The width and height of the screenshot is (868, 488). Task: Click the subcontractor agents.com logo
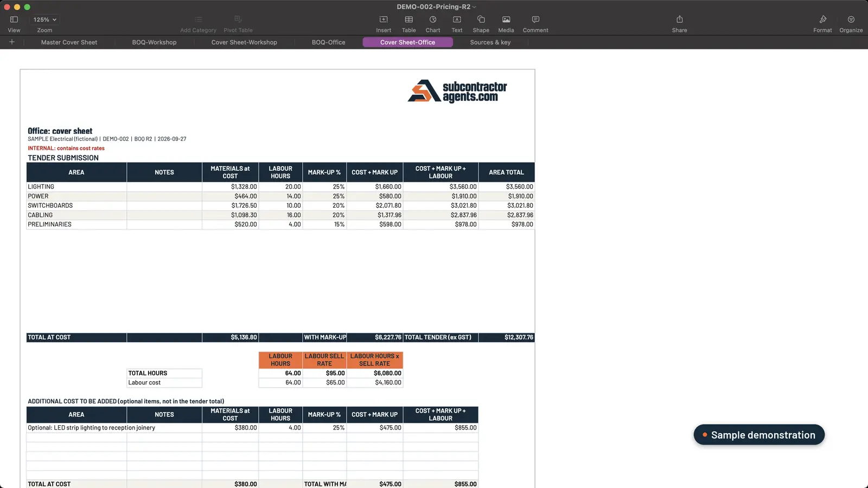click(457, 91)
